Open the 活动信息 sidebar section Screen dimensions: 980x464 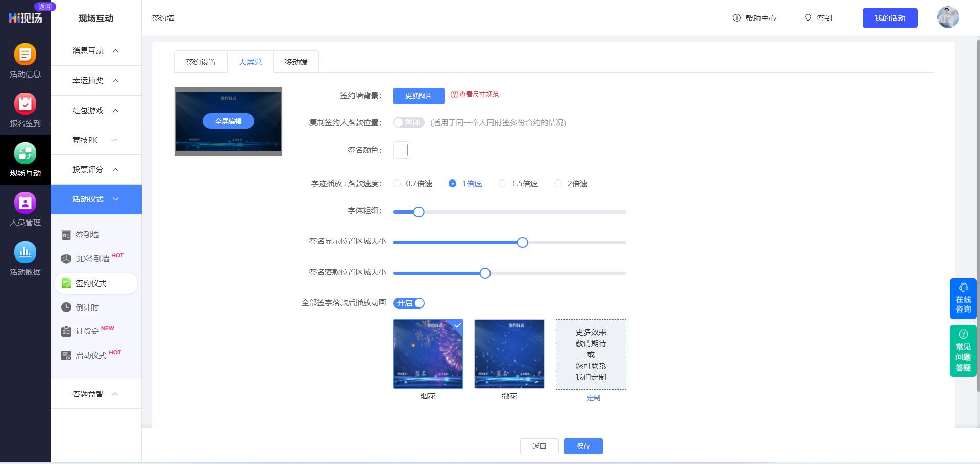point(25,61)
